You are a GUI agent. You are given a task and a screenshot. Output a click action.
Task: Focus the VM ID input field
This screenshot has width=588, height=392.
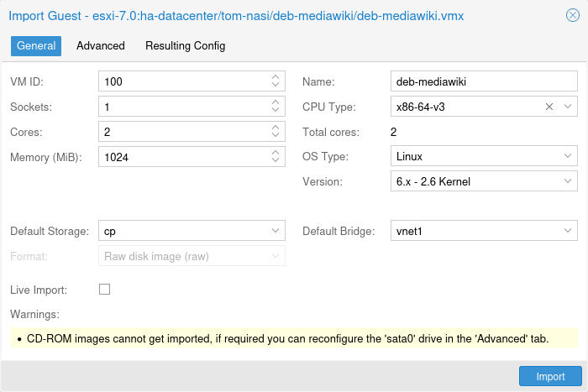coord(182,81)
